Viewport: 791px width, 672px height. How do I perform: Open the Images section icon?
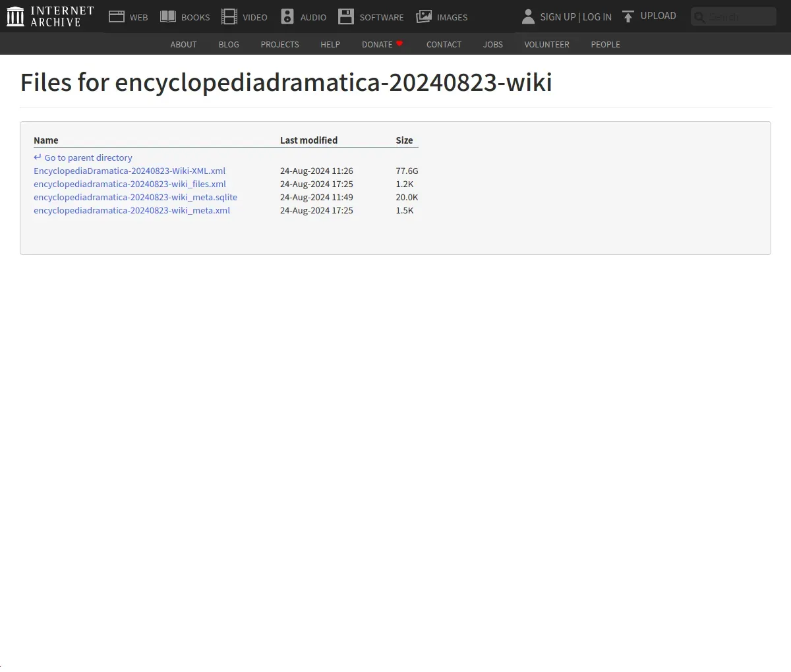click(x=424, y=16)
